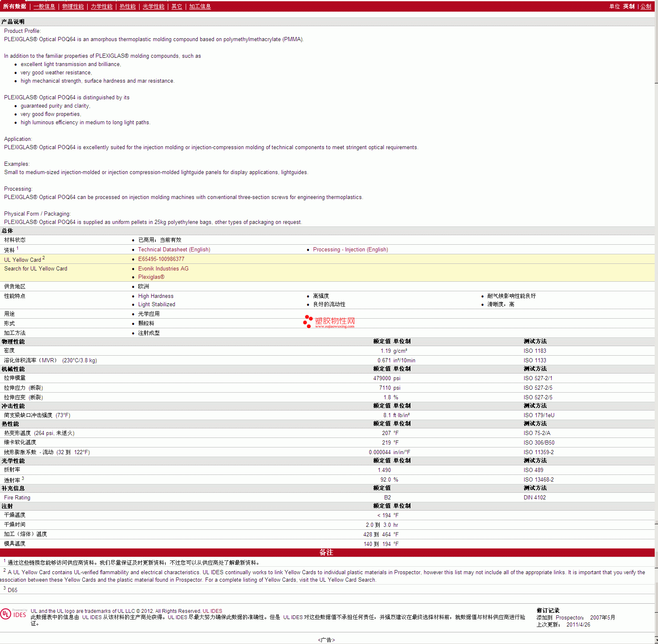View the 加工信息 tab
The width and height of the screenshot is (658, 644).
[x=200, y=7]
